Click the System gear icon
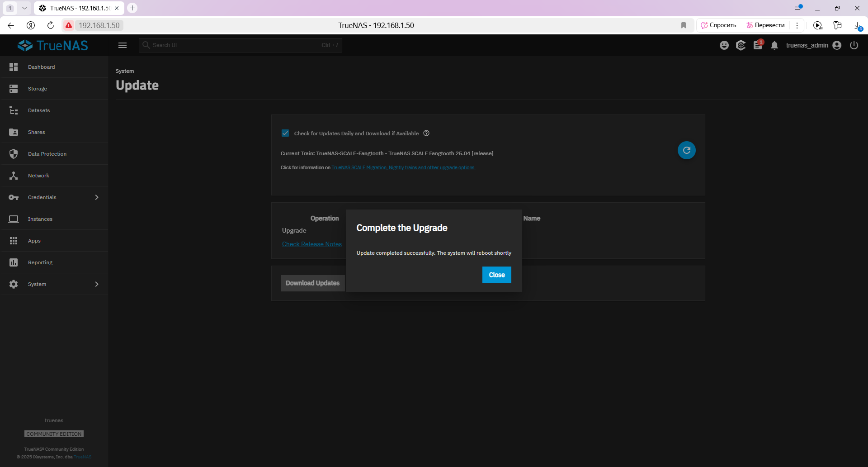 click(x=14, y=284)
